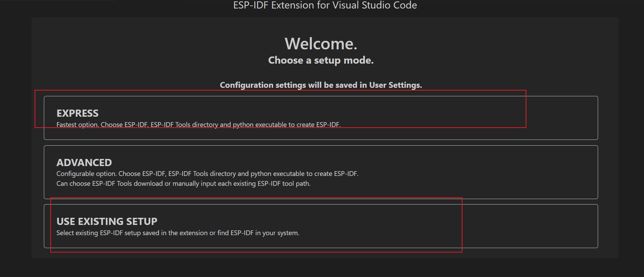Click the ESP-IDF Extension page title
644x277 pixels.
point(325,5)
